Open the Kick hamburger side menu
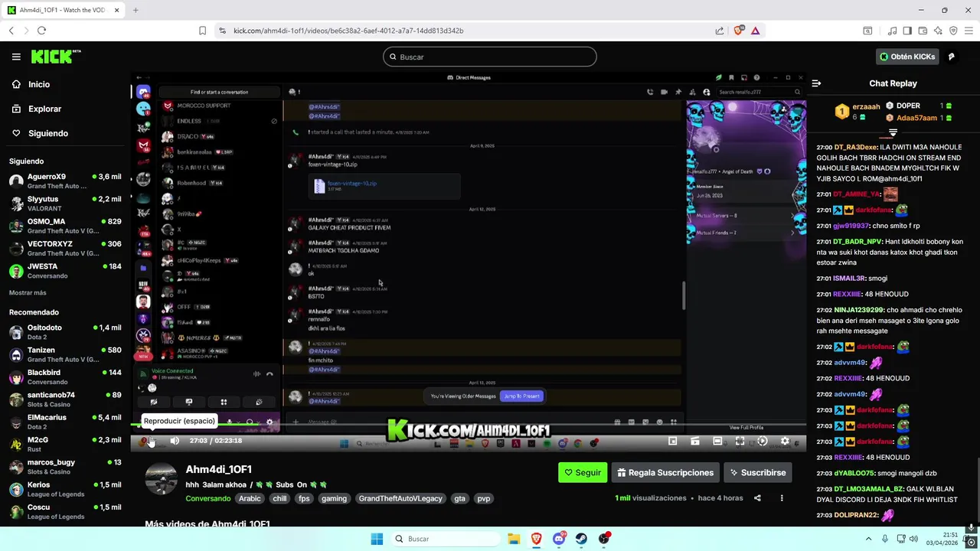This screenshot has height=551, width=980. (x=16, y=57)
